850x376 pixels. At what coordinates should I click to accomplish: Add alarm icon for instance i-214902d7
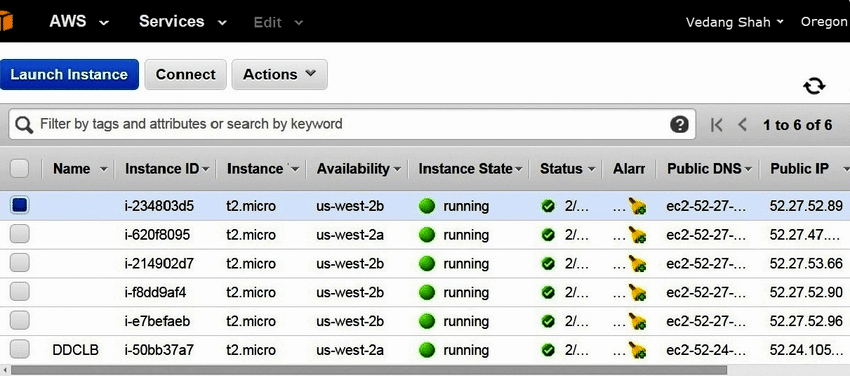click(x=638, y=264)
